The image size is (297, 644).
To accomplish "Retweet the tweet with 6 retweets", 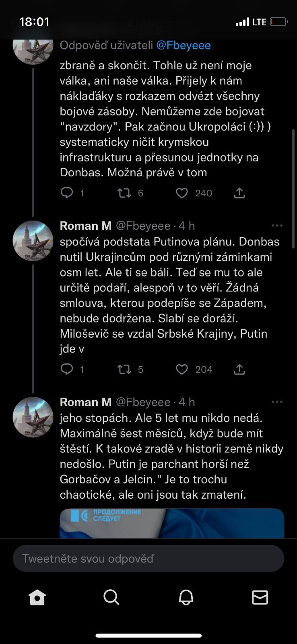I will (x=124, y=193).
